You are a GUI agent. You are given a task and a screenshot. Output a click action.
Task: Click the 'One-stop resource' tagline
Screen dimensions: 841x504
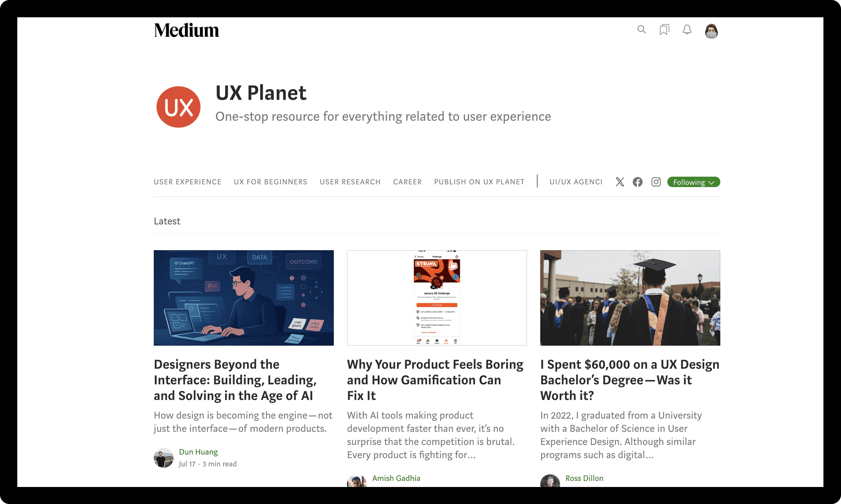(x=383, y=116)
